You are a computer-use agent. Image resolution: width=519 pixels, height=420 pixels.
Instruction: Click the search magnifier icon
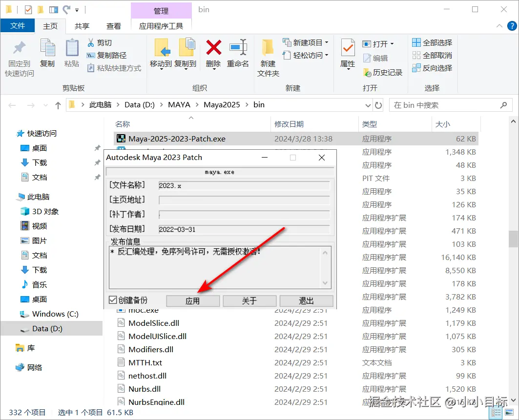[x=503, y=105]
